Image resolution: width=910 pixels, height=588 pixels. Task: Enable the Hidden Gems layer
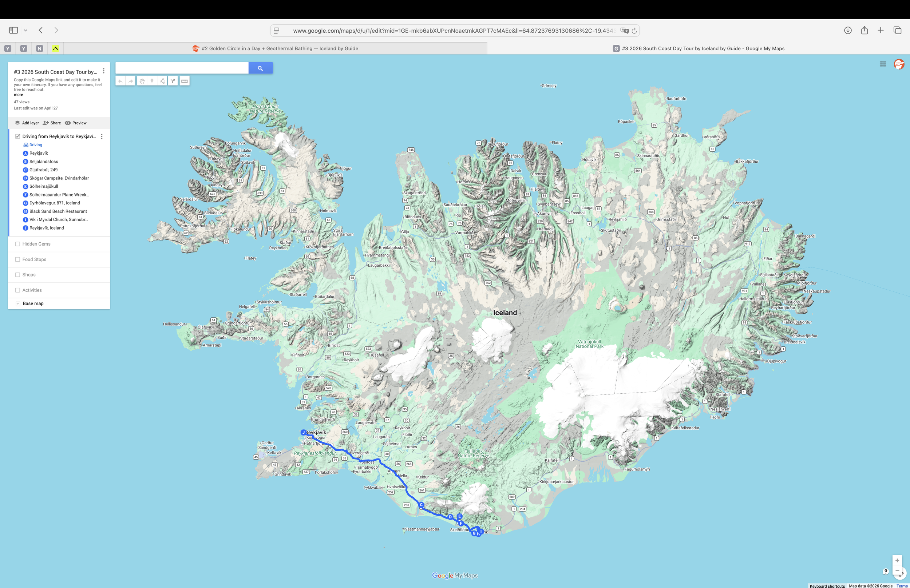coord(17,244)
